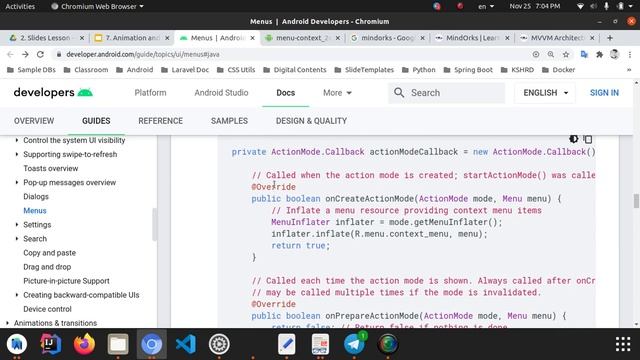640x360 pixels.
Task: Open a new browser tab
Action: click(610, 38)
